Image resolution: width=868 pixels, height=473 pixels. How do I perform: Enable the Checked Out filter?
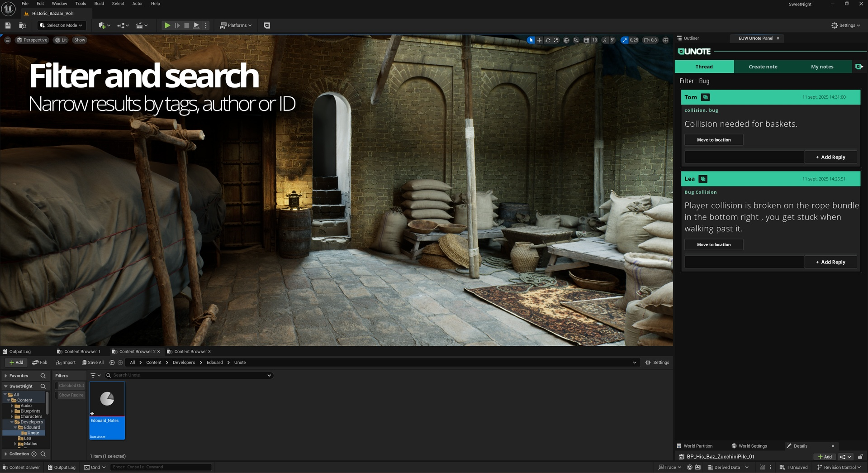click(x=71, y=386)
